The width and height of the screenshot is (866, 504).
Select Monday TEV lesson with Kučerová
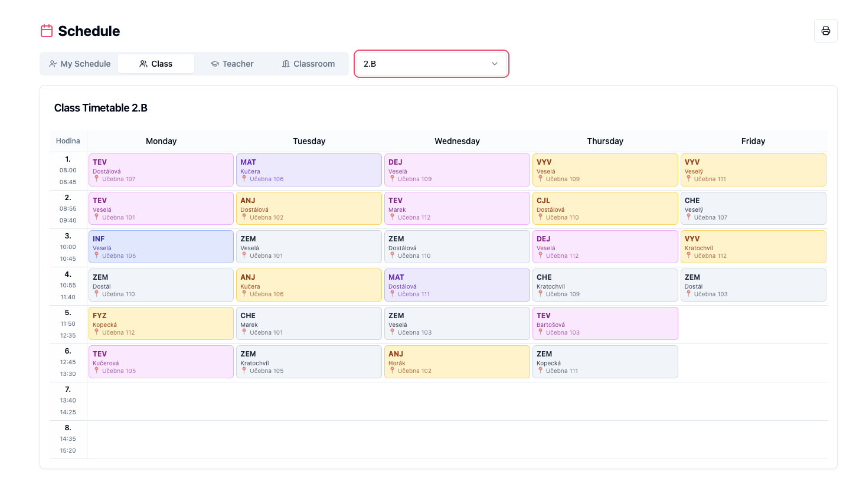(161, 362)
